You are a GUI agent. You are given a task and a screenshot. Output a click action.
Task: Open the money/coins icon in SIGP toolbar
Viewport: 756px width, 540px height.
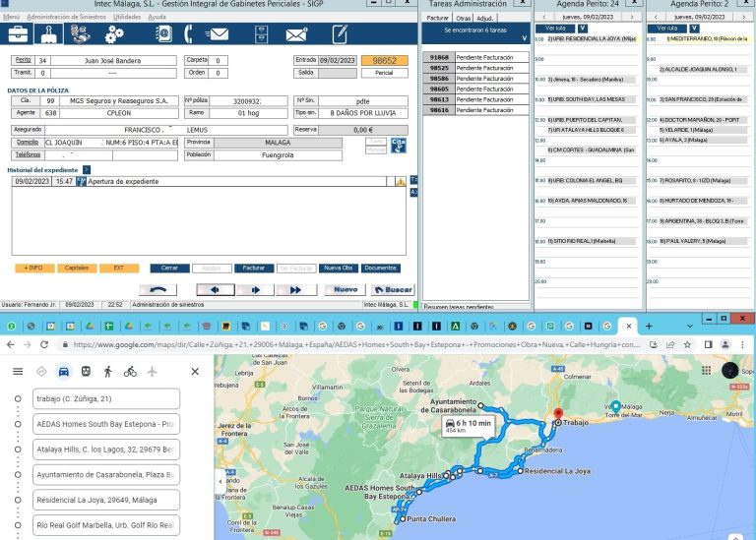[80, 34]
